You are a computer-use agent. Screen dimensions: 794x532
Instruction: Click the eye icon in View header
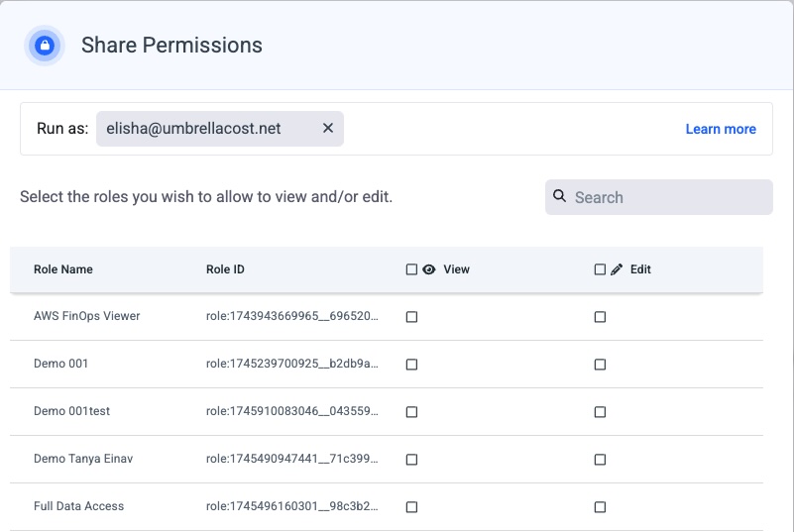429,269
